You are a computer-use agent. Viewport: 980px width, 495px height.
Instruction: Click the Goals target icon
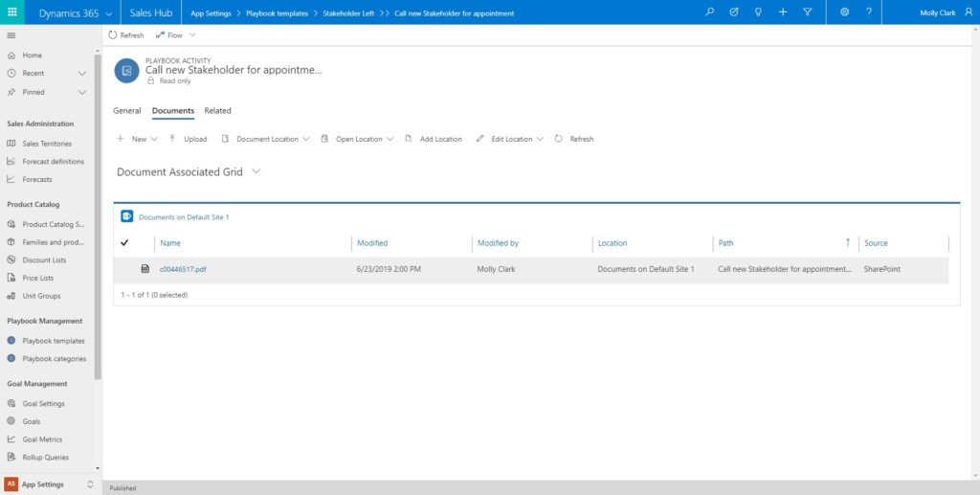point(11,421)
